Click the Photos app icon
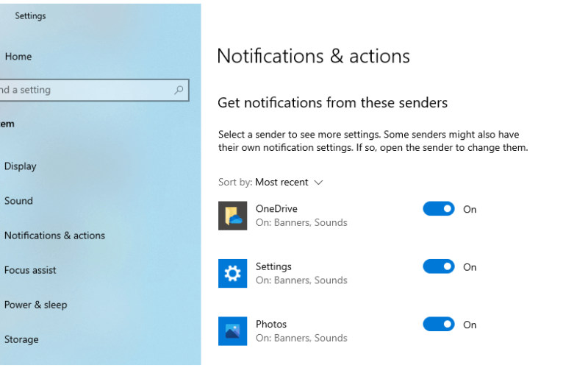Viewport: 588px width, 368px height. [x=232, y=331]
